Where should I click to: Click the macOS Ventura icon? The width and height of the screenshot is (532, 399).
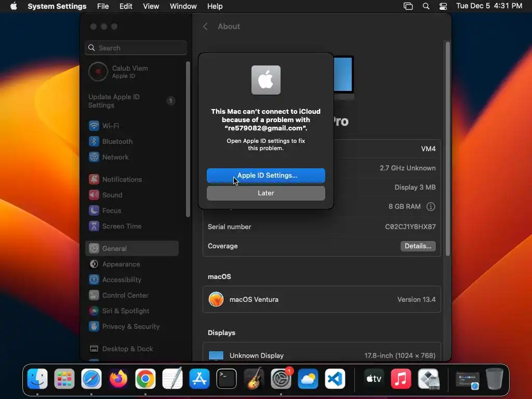(216, 299)
